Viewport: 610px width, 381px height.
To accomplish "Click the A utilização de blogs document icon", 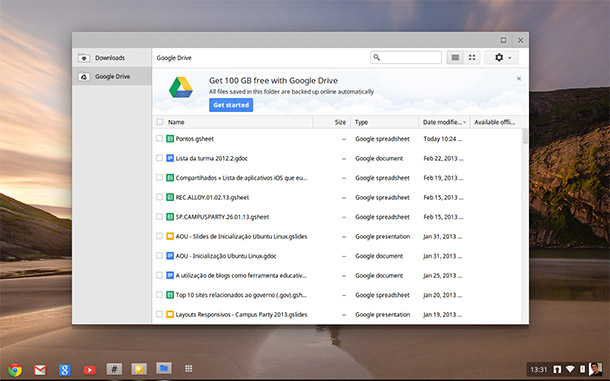I will pyautogui.click(x=170, y=275).
